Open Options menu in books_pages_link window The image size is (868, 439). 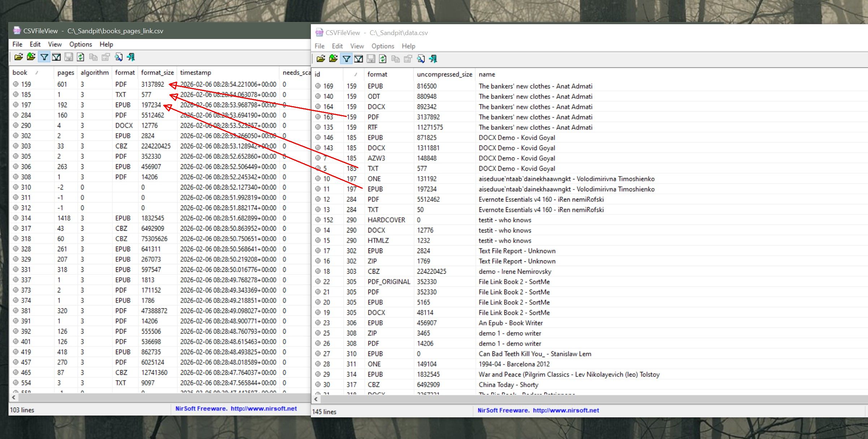coord(81,44)
